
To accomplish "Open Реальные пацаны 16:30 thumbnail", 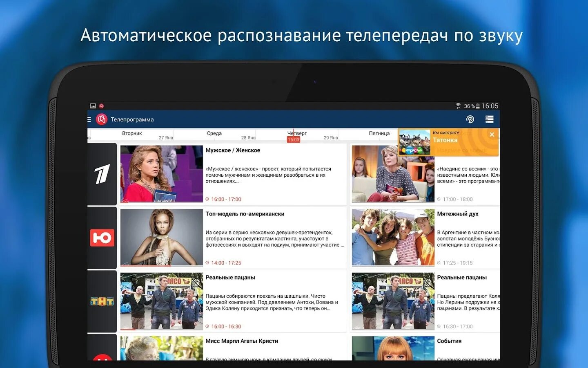I will [x=393, y=301].
